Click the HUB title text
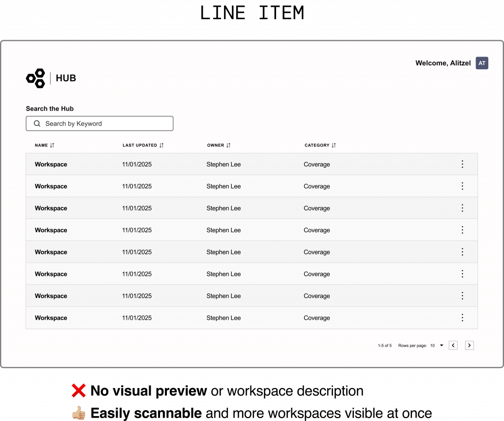 (x=66, y=78)
